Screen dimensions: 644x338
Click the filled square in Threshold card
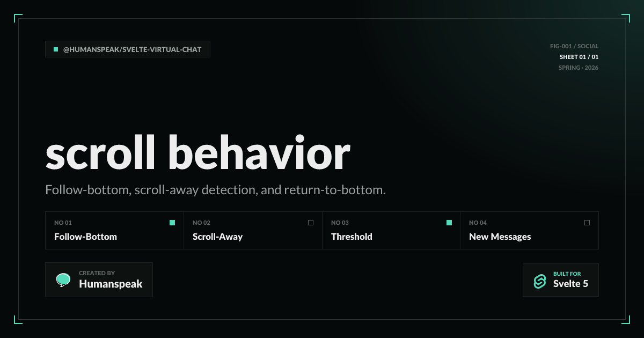449,223
